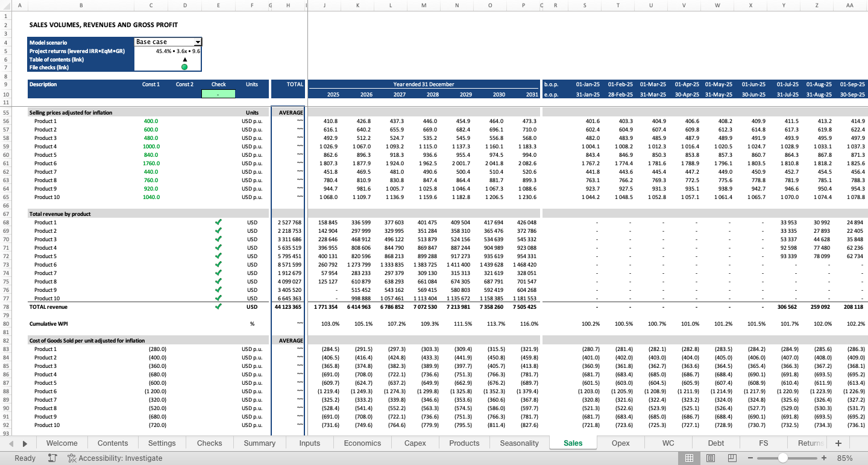Click the Table of contents triangle link

184,59
